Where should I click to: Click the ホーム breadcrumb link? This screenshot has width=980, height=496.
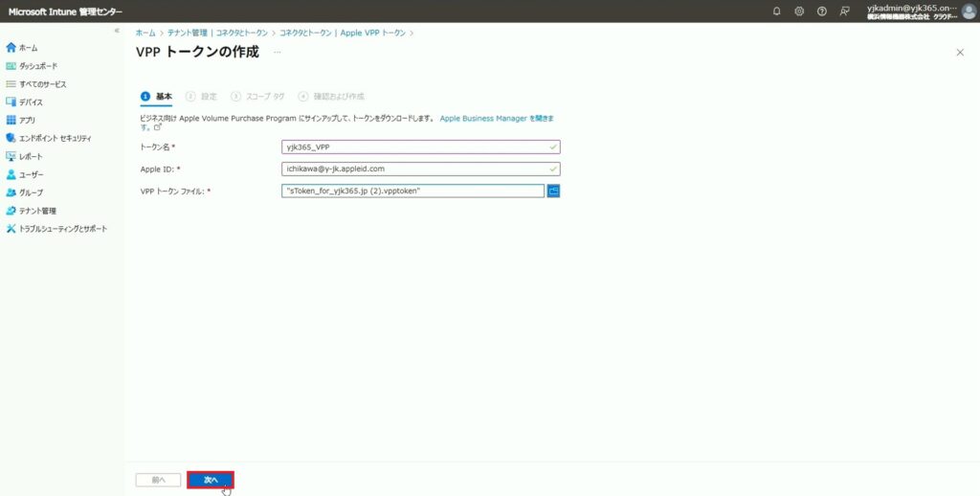145,33
